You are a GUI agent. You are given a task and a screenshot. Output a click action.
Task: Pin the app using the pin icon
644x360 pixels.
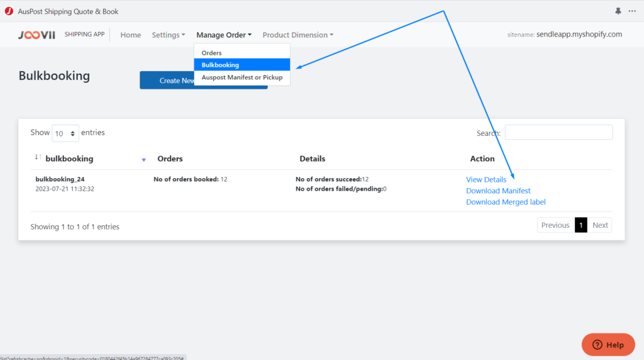click(x=618, y=11)
